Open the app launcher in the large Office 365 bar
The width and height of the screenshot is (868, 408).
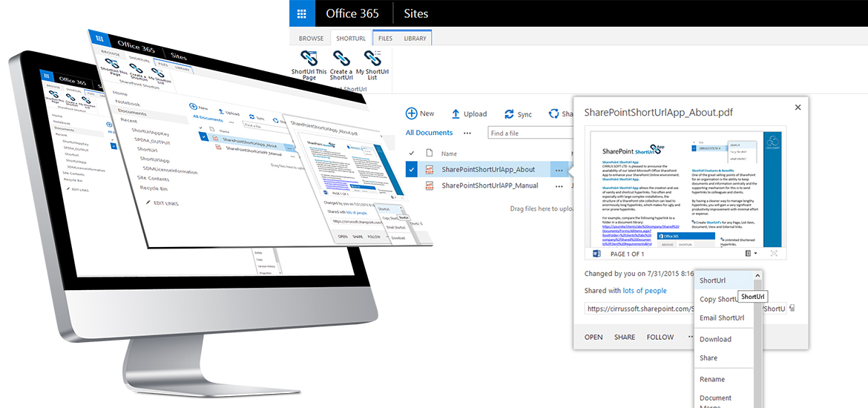pos(302,13)
